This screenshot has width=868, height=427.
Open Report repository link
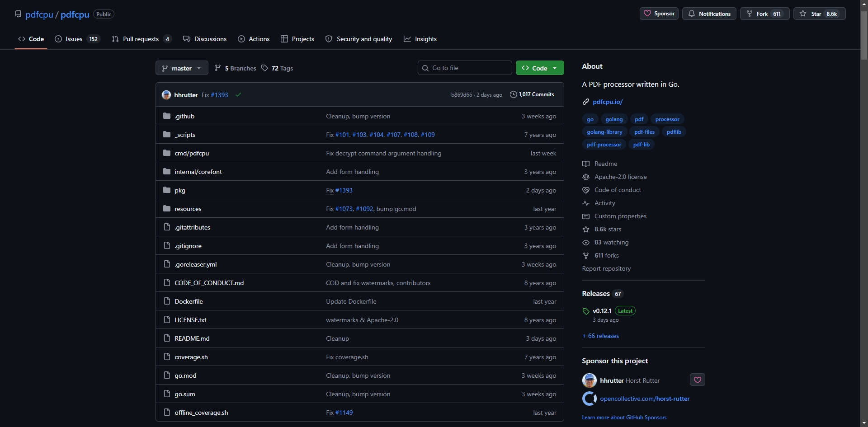[606, 268]
